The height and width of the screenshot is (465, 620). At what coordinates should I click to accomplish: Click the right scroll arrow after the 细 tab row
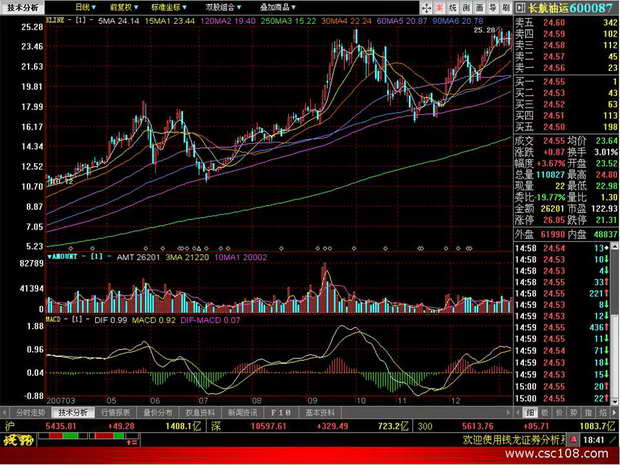(614, 413)
